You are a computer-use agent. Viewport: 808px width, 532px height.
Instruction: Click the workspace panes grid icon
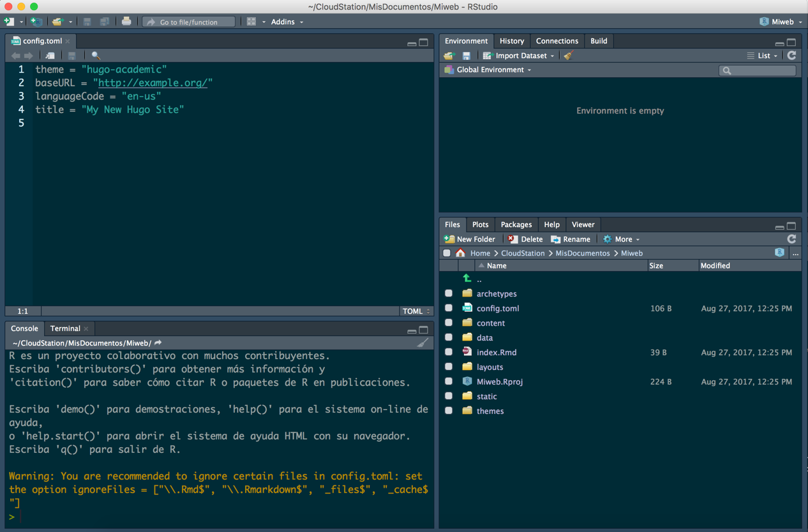click(x=251, y=22)
